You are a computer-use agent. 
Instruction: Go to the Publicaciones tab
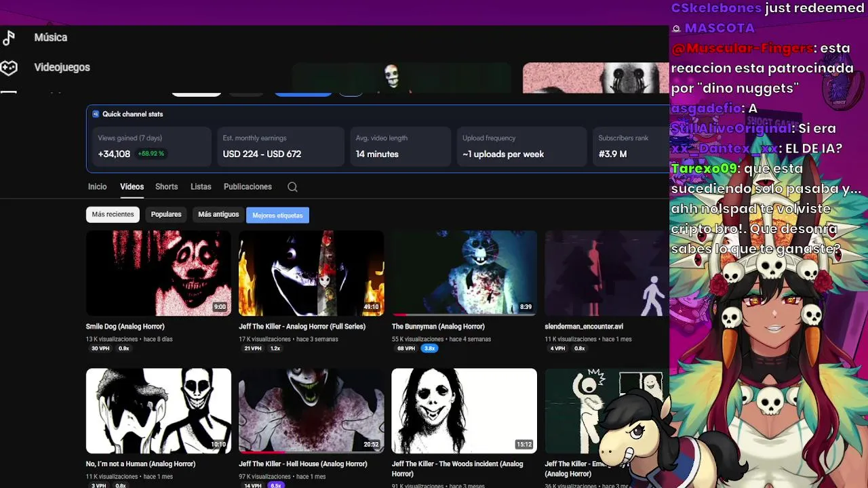(248, 186)
